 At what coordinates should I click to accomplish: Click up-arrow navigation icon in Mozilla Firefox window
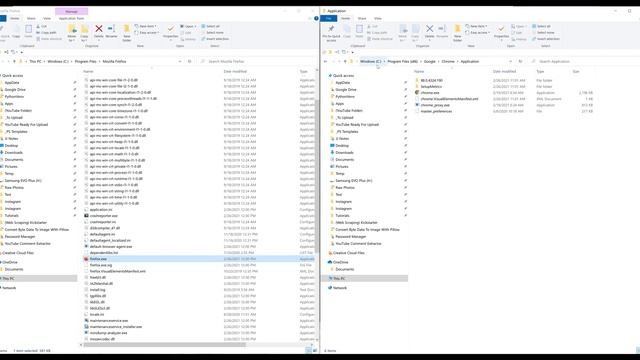point(14,61)
